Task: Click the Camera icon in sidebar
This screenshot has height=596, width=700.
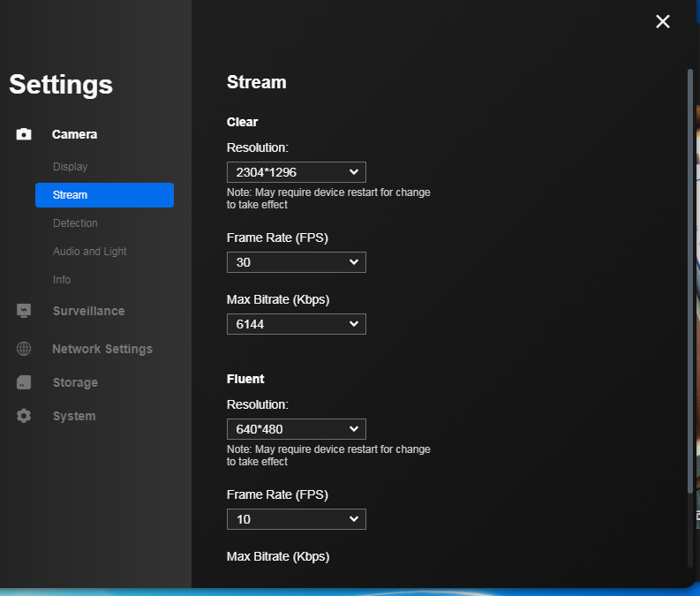Action: coord(24,134)
